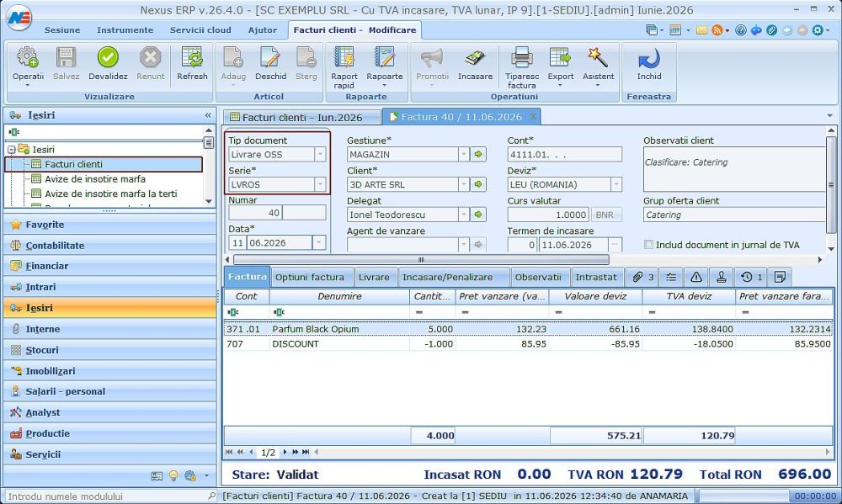Click the form's vertical scrollbar

(831, 184)
